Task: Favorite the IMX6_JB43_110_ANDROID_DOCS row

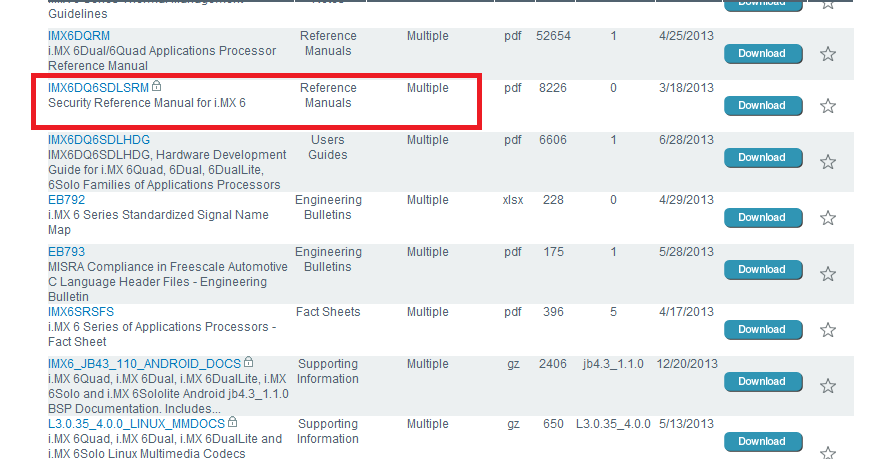Action: tap(828, 386)
